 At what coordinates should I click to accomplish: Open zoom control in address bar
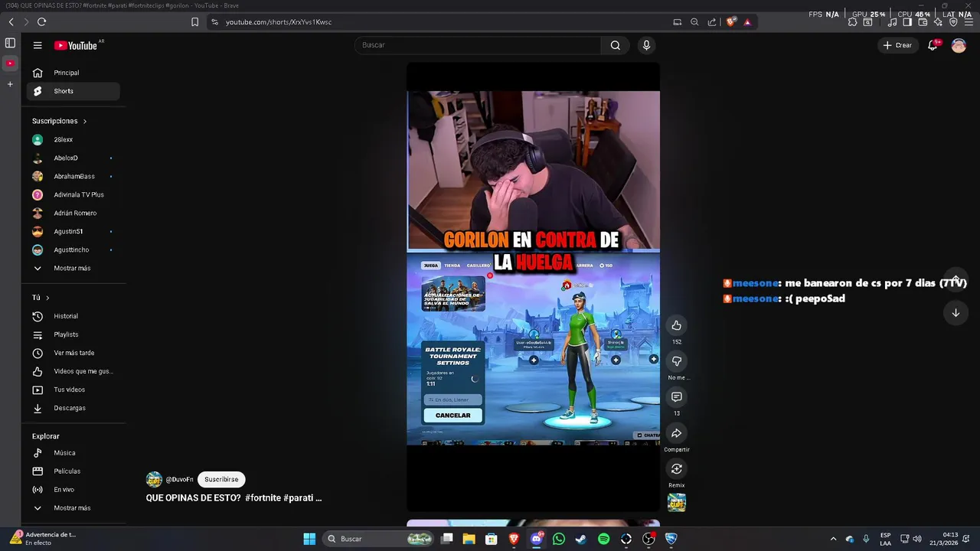point(694,22)
